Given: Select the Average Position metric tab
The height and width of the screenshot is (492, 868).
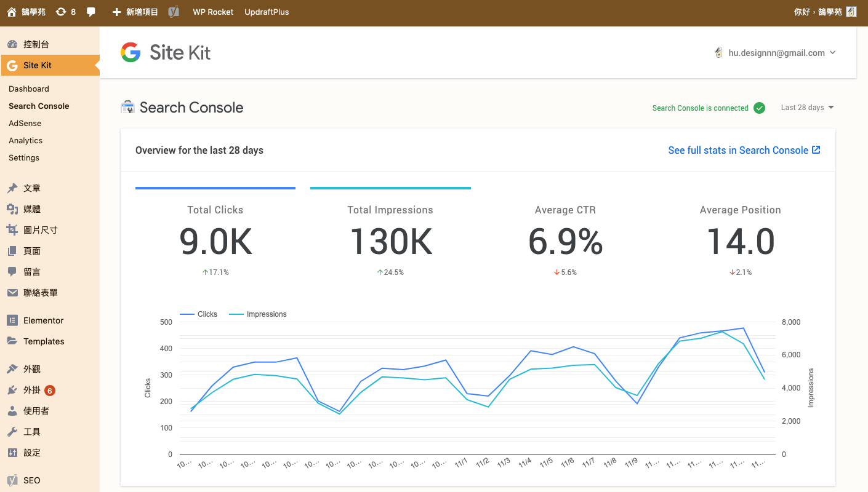Looking at the screenshot, I should [x=741, y=232].
